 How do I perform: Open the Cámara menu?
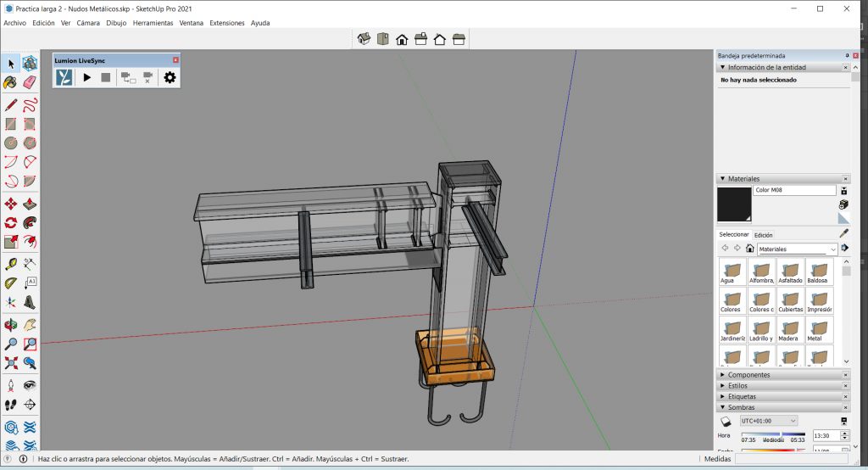[88, 23]
